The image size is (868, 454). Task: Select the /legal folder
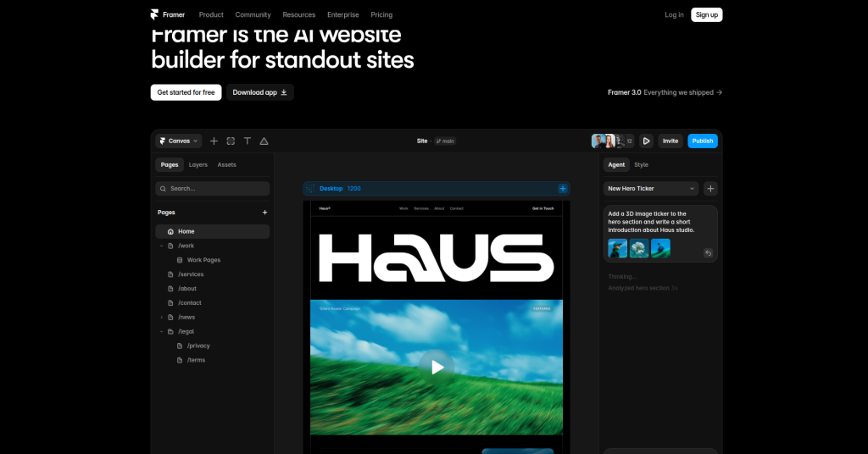[x=186, y=332]
